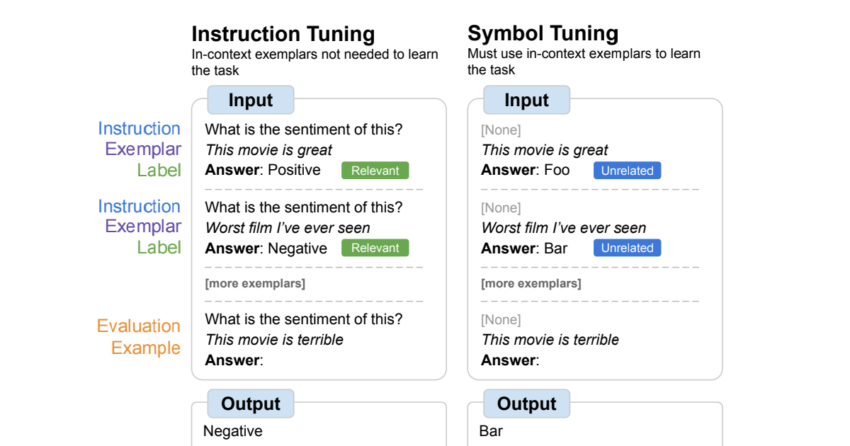Click the first [None] placeholder in Symbol Tuning
Image resolution: width=850 pixels, height=446 pixels.
501,130
